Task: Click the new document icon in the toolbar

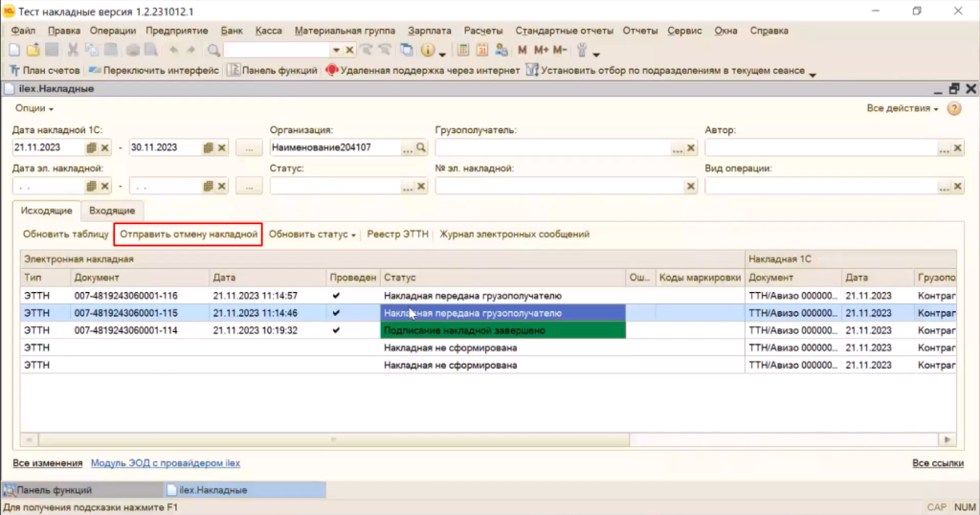Action: (14, 50)
